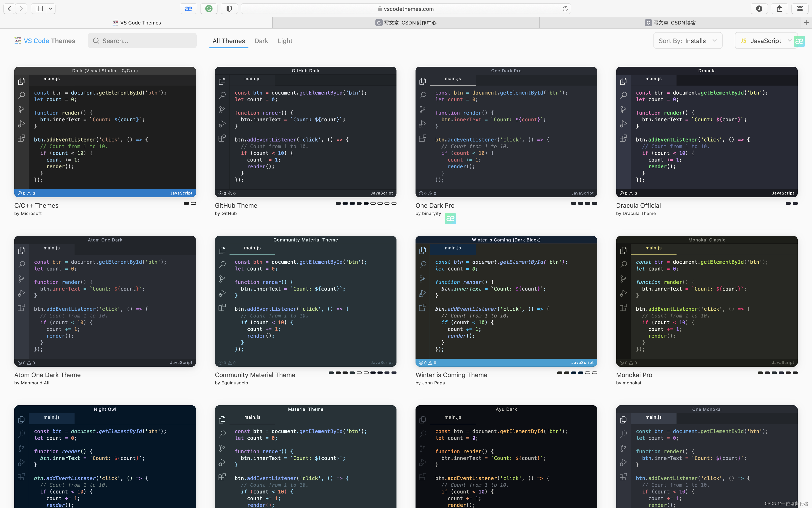The image size is (812, 508).
Task: Click the shield privacy report icon
Action: [x=229, y=9]
